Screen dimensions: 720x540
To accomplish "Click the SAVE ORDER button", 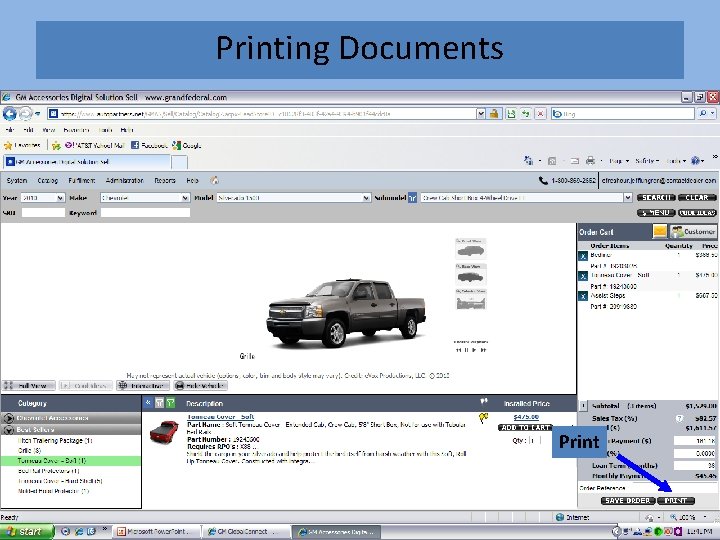I will 628,501.
